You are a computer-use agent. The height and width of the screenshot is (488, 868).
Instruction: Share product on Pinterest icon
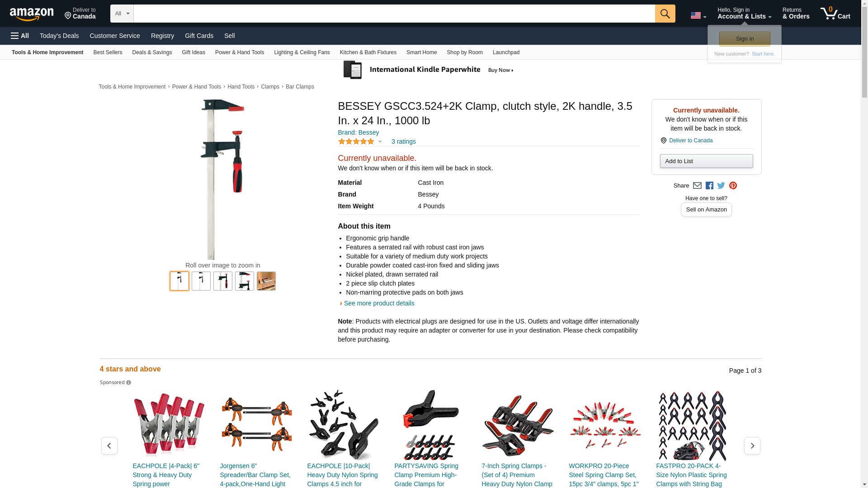click(x=733, y=186)
